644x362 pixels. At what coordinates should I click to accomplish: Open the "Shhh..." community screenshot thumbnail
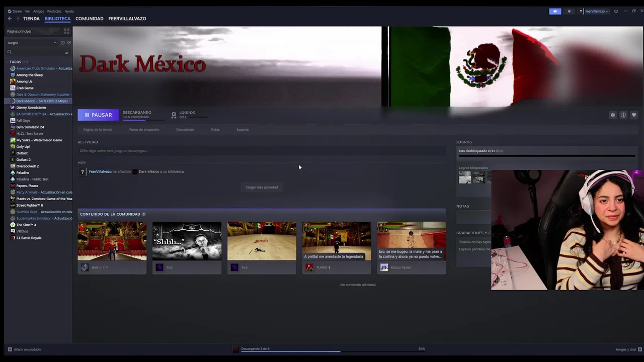[187, 241]
